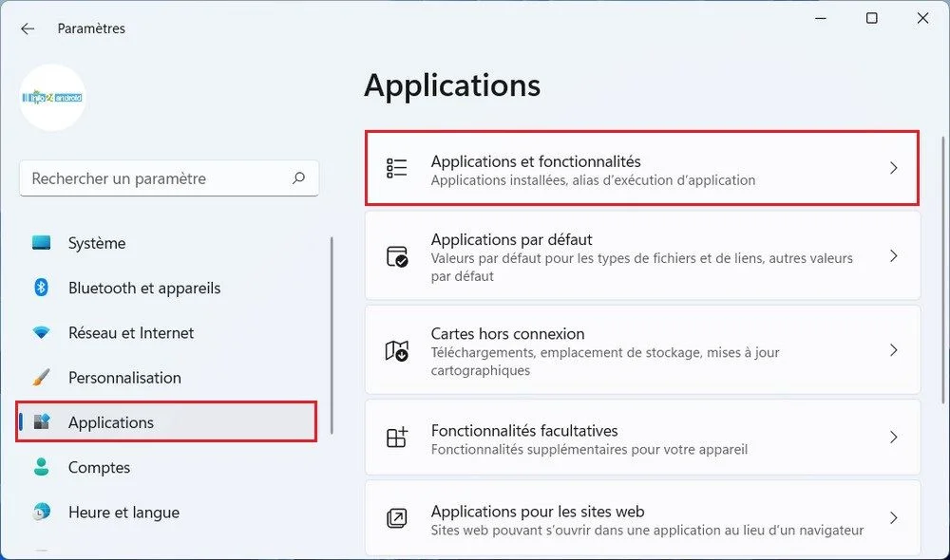Click the Réseau et Internet Wi-Fi icon
Image resolution: width=950 pixels, height=560 pixels.
pyautogui.click(x=41, y=333)
